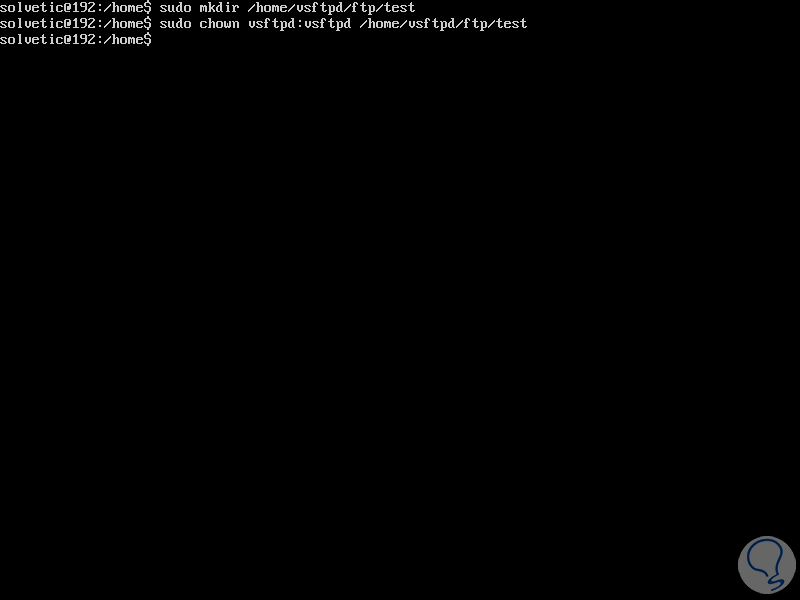The width and height of the screenshot is (800, 600).
Task: Place cursor after the last empty prompt
Action: click(156, 39)
